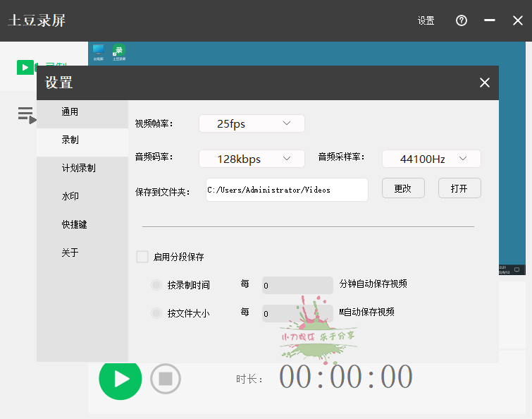
Task: Switch to the 通用 settings tab
Action: 70,111
